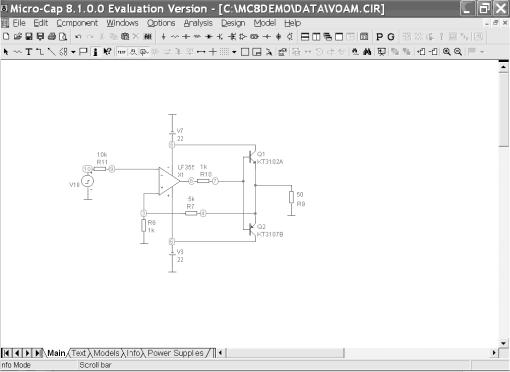Cascade the windows
The width and height of the screenshot is (510, 372).
coord(328,37)
